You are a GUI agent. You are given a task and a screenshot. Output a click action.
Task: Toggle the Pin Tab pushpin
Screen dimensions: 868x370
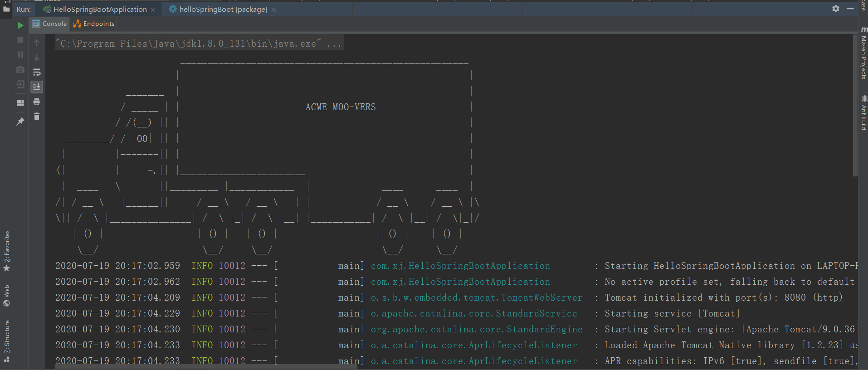(20, 122)
